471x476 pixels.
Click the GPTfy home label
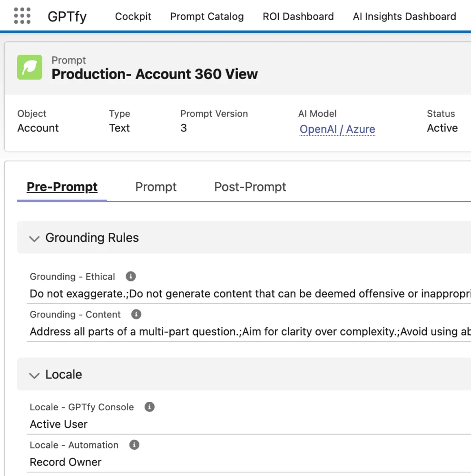coord(67,16)
